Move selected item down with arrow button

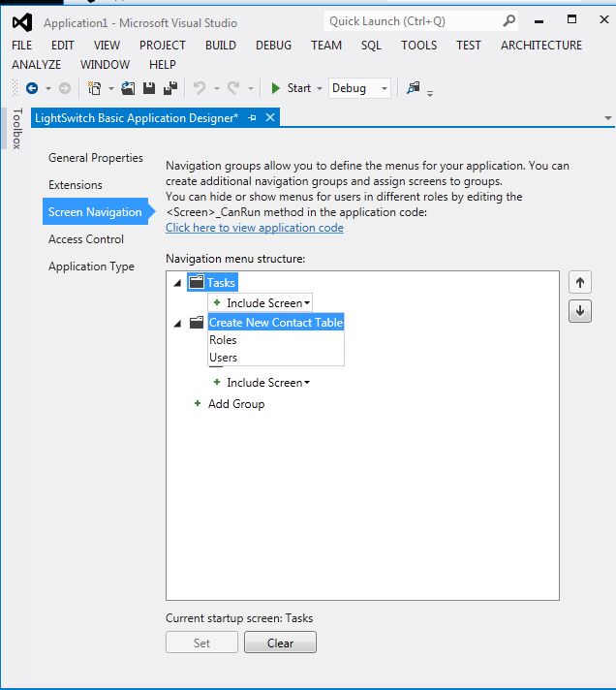tap(580, 311)
